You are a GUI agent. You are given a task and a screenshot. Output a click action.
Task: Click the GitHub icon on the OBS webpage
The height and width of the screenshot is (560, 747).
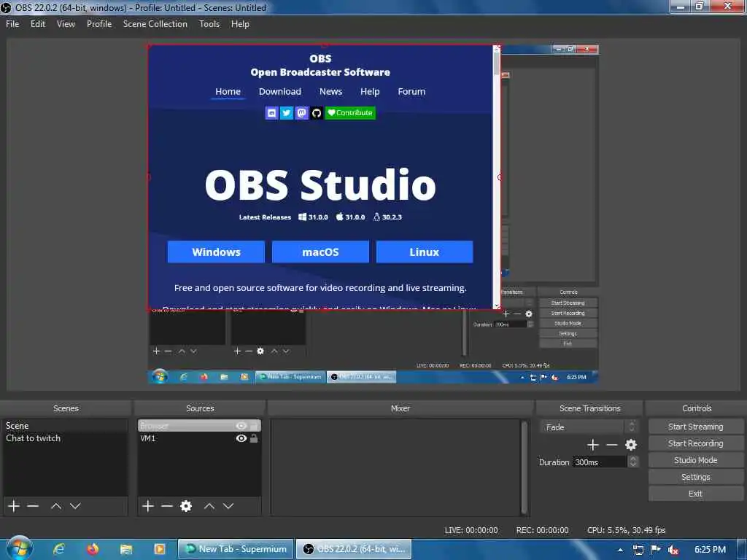[317, 113]
